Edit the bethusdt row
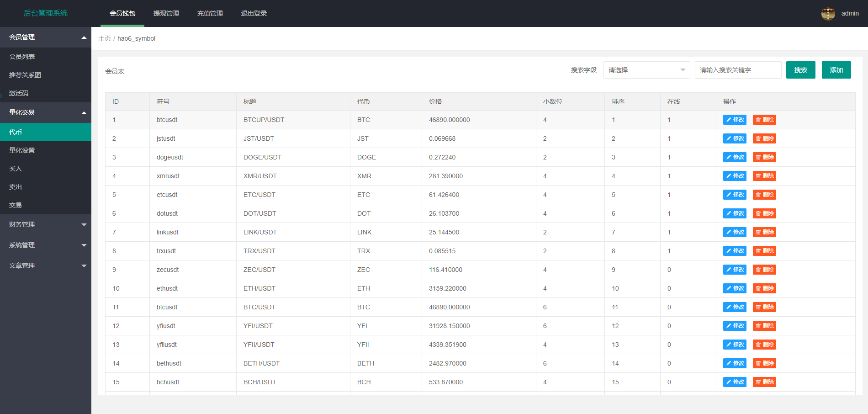Image resolution: width=868 pixels, height=414 pixels. [735, 363]
